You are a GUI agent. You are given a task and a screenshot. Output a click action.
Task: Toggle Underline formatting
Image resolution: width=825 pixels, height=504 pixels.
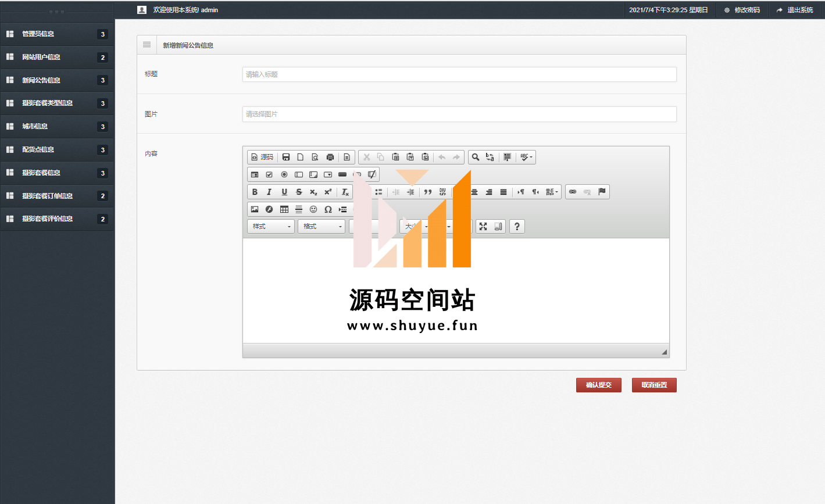[284, 192]
